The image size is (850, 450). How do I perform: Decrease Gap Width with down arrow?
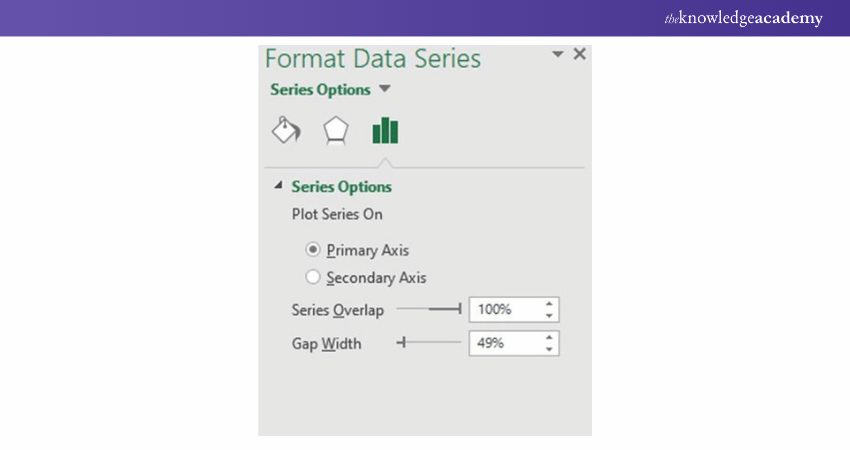(x=549, y=349)
